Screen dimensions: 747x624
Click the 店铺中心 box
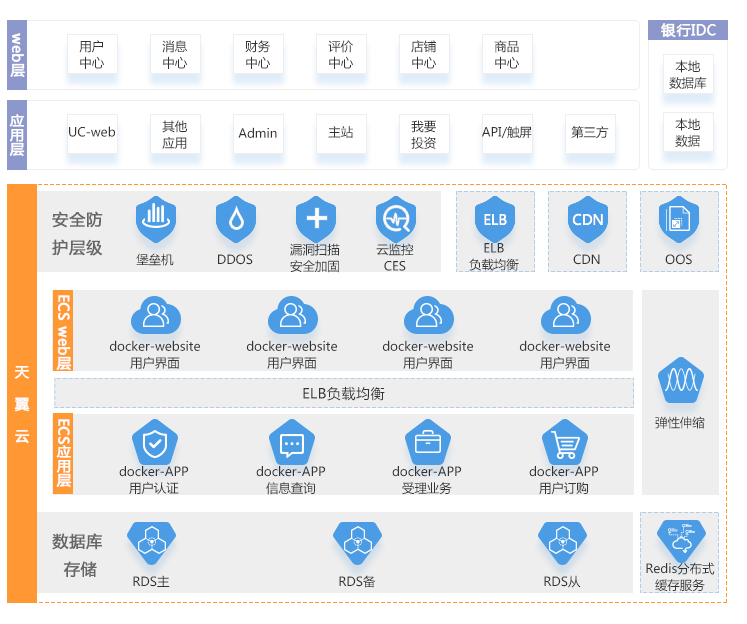coord(424,54)
